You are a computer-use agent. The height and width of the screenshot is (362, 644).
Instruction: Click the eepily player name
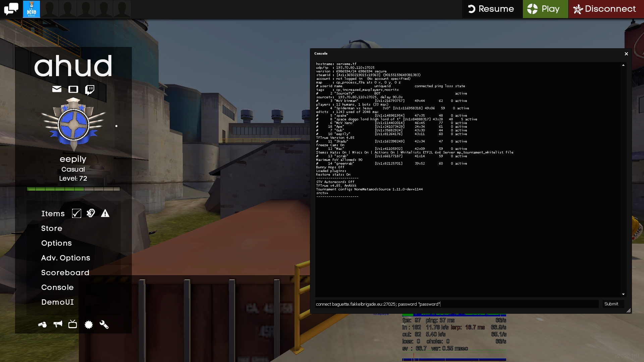(x=73, y=159)
